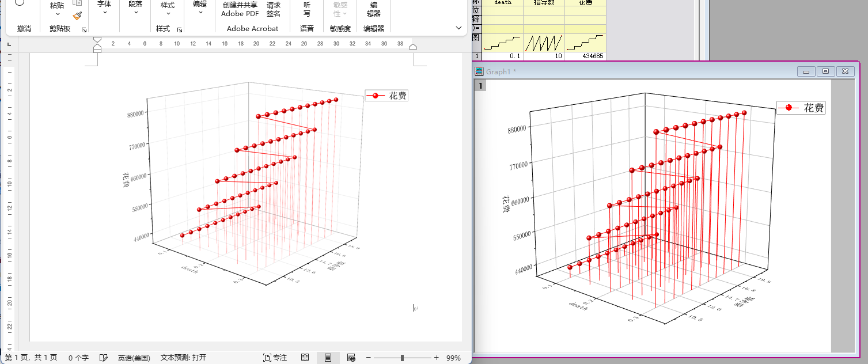868x364 pixels.
Task: Expand the Paste (粘贴) dropdown arrow
Action: coord(57,14)
